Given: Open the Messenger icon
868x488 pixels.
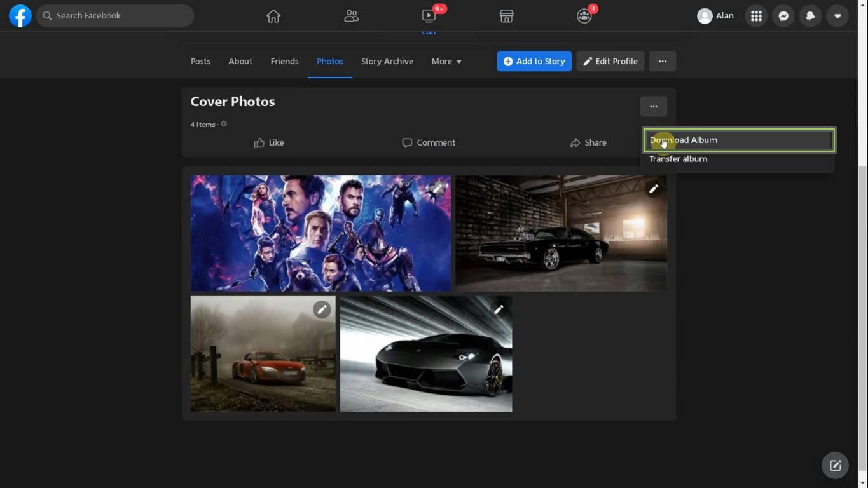Looking at the screenshot, I should point(783,16).
